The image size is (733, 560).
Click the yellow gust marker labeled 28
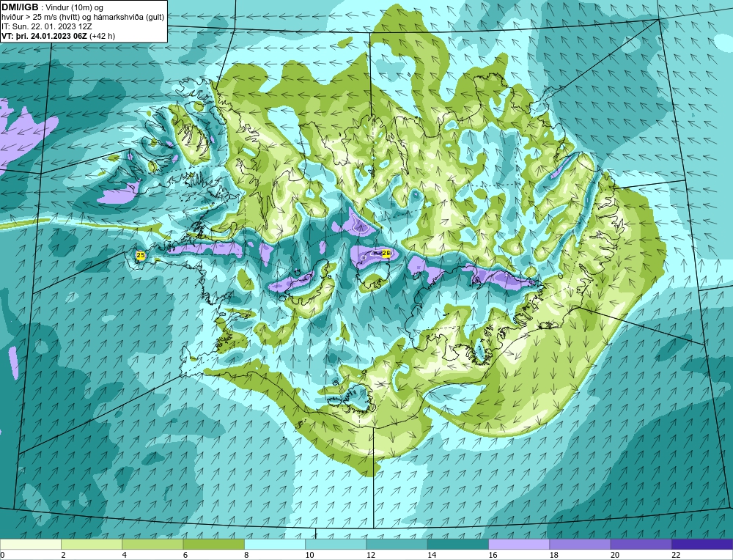click(386, 254)
